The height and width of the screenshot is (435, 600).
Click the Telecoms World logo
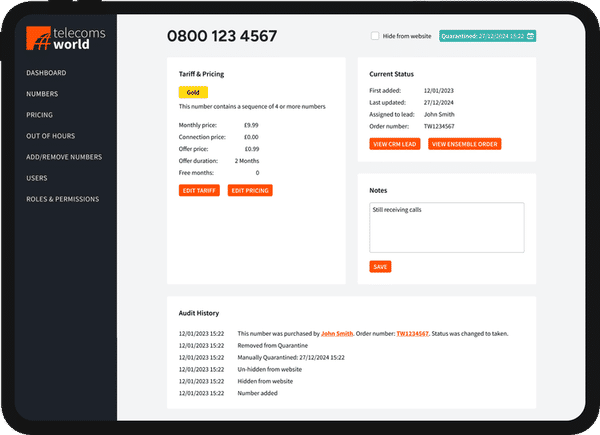[x=66, y=38]
